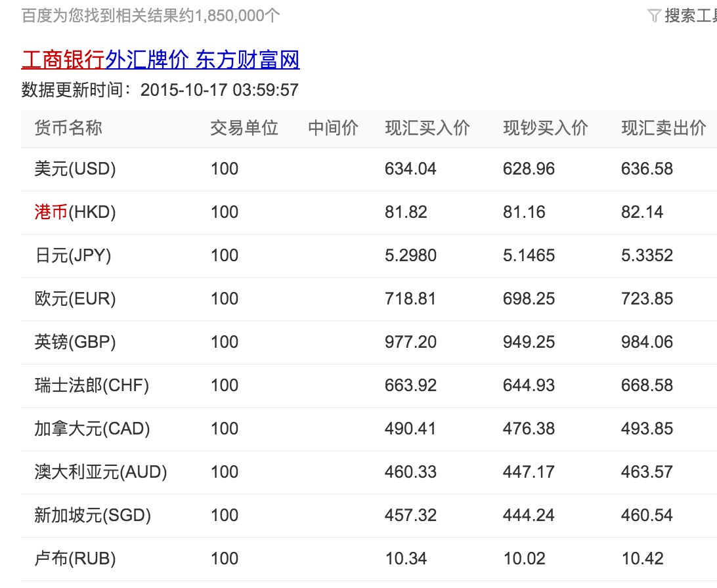
Task: Select the 卢布(RUB) currency name
Action: coord(75,558)
